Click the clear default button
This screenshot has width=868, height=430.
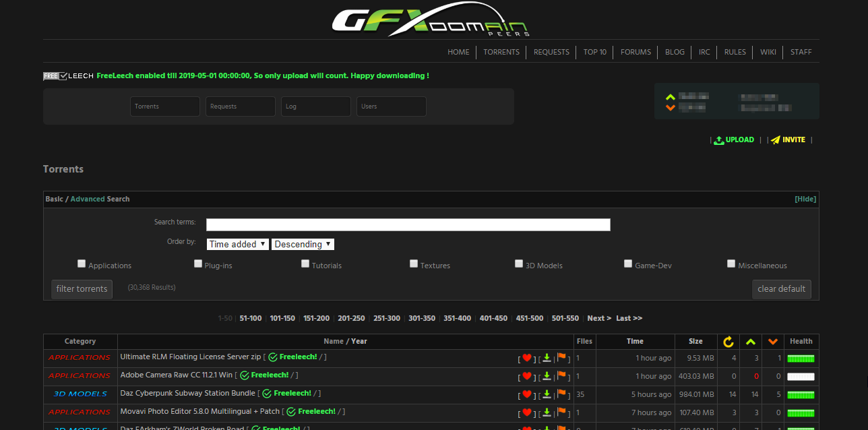pyautogui.click(x=782, y=288)
